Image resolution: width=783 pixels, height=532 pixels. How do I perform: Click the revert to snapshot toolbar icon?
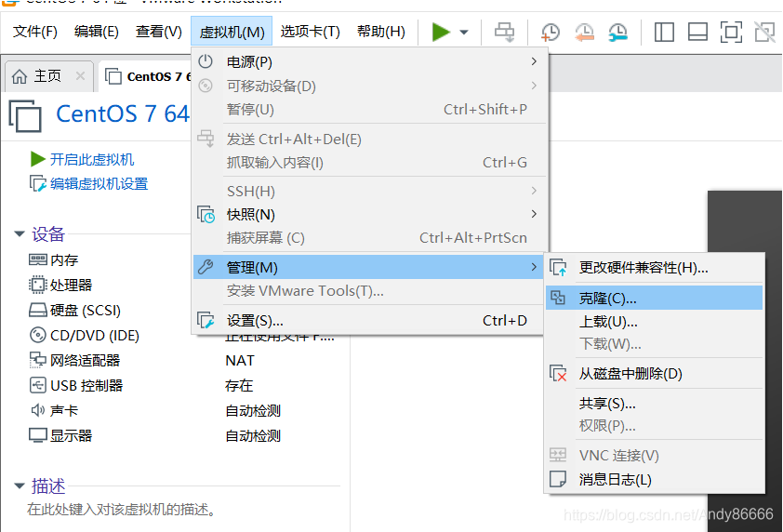pos(584,33)
